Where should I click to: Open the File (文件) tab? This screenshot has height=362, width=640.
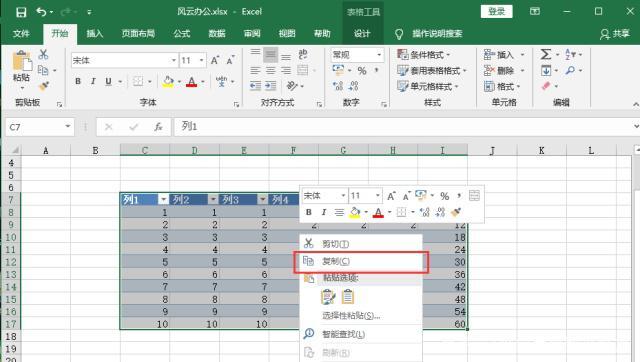pos(21,33)
